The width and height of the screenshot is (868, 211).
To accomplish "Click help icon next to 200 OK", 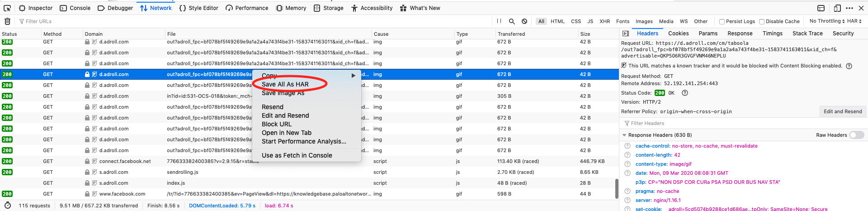I will pyautogui.click(x=685, y=93).
